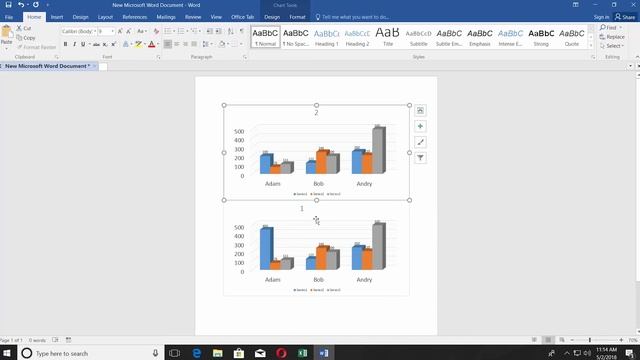This screenshot has height=360, width=640.
Task: Save document using Quick Access save icon
Action: pos(8,5)
